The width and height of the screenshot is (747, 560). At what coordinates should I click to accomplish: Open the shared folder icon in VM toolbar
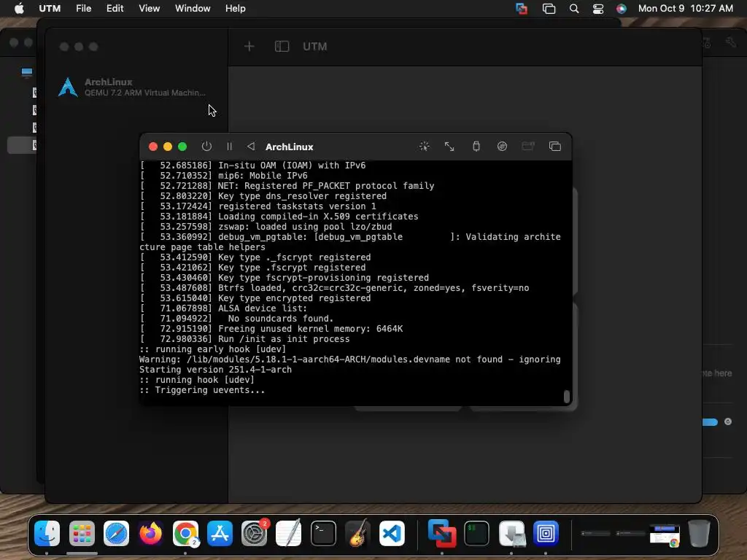(528, 146)
